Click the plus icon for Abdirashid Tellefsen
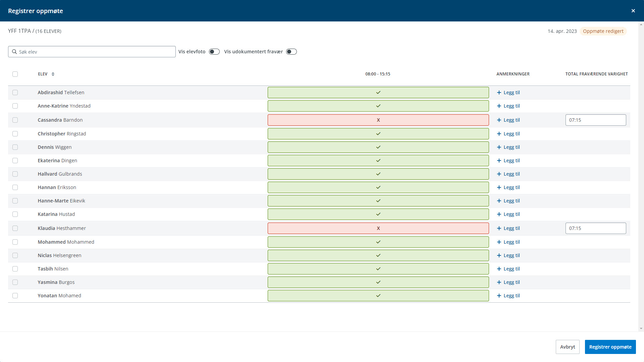644x362 pixels. [x=499, y=93]
